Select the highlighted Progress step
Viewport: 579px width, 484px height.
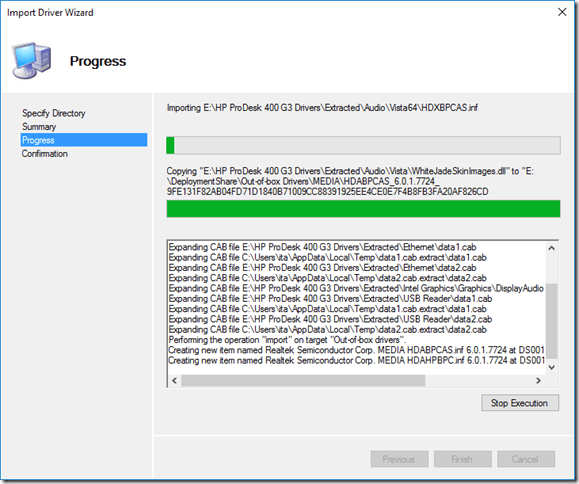click(x=84, y=140)
